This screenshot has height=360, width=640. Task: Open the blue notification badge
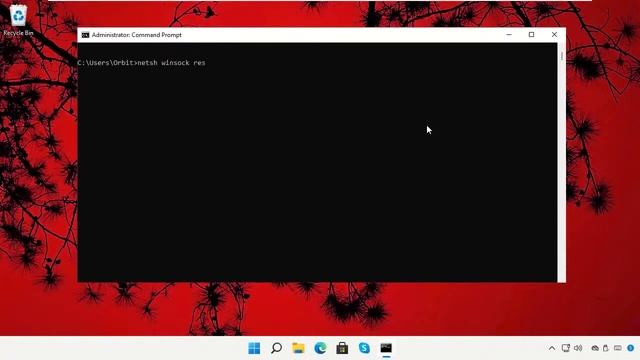pos(631,348)
